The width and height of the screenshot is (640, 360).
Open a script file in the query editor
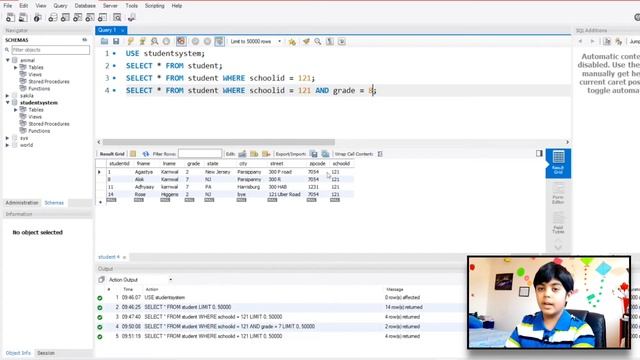[x=104, y=41]
